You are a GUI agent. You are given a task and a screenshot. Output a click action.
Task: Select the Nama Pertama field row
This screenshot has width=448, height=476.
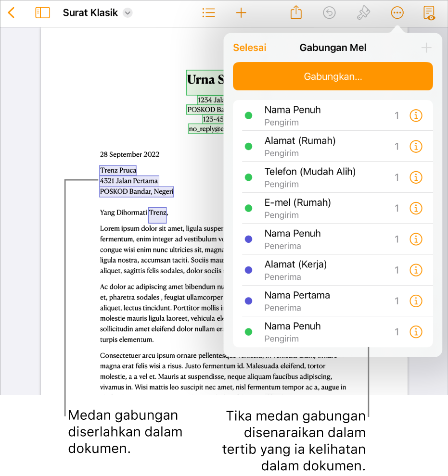point(333,301)
